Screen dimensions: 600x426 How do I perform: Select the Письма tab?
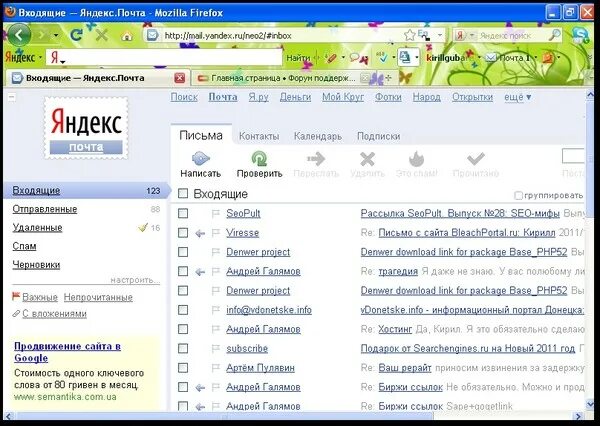pyautogui.click(x=201, y=135)
